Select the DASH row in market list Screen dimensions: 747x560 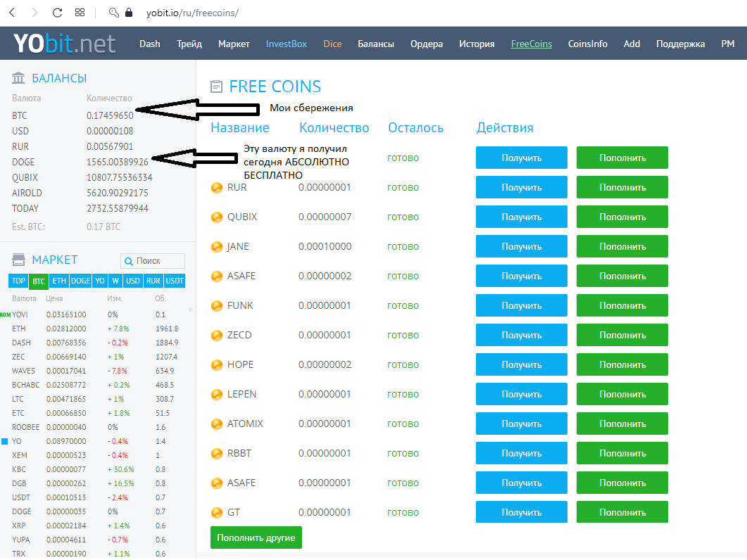click(x=95, y=343)
